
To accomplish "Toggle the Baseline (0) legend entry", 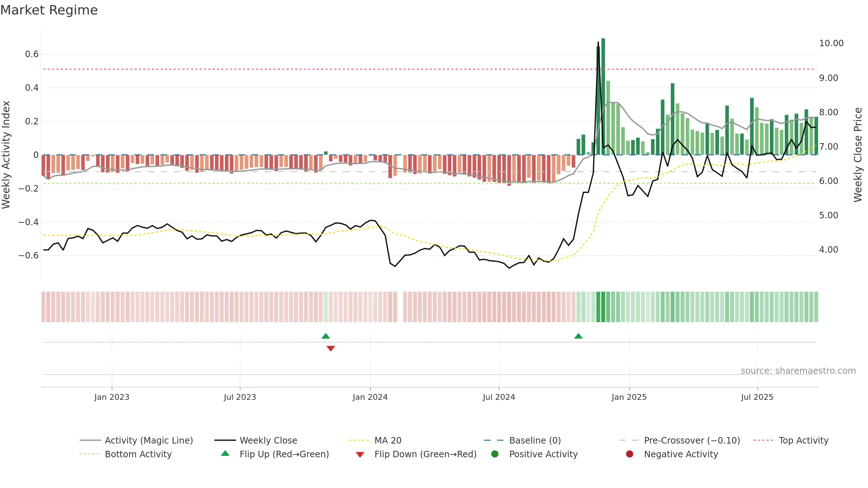I will pos(522,440).
